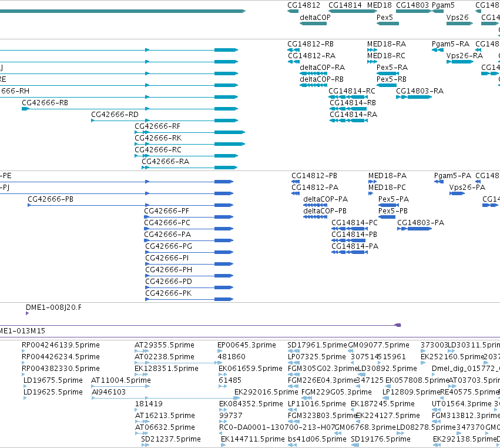This screenshot has width=500, height=448.
Task: Click protein CG14803-PA
Action: coord(421,223)
